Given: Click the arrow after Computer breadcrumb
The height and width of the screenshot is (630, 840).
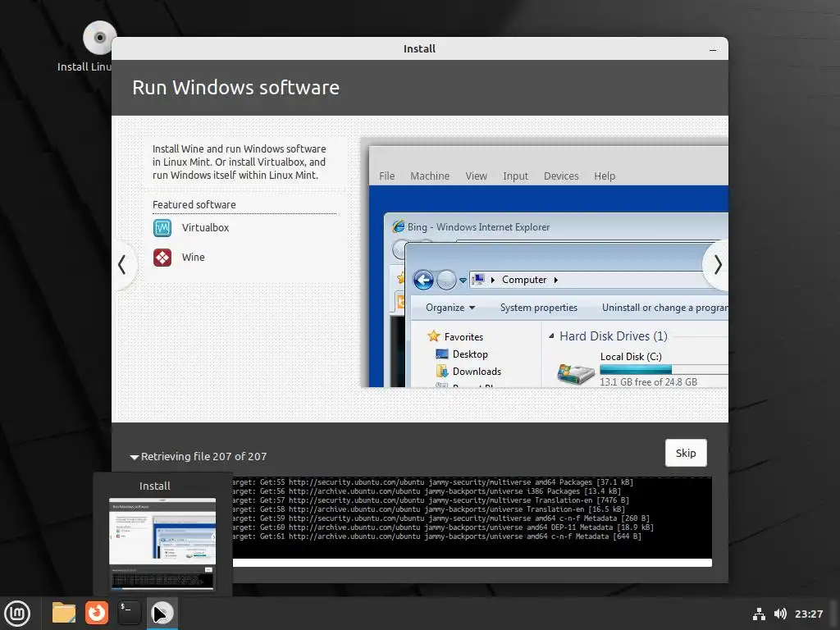Looking at the screenshot, I should tap(555, 281).
